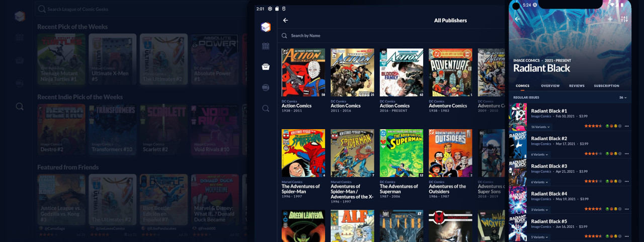Open filter sliders icon on Radiant Black page
The width and height of the screenshot is (644, 242).
tap(624, 19)
